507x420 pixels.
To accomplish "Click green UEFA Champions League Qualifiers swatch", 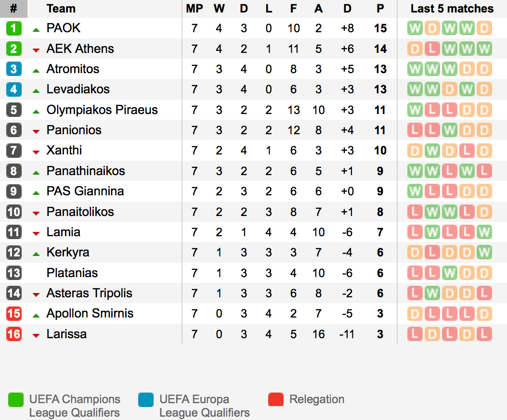I will coord(16,400).
